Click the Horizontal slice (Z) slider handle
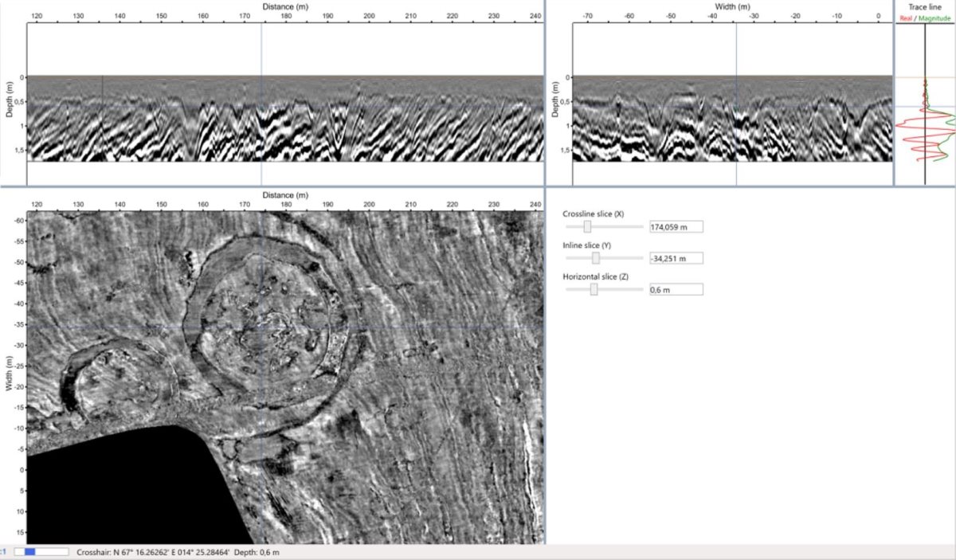956x560 pixels. (x=594, y=290)
